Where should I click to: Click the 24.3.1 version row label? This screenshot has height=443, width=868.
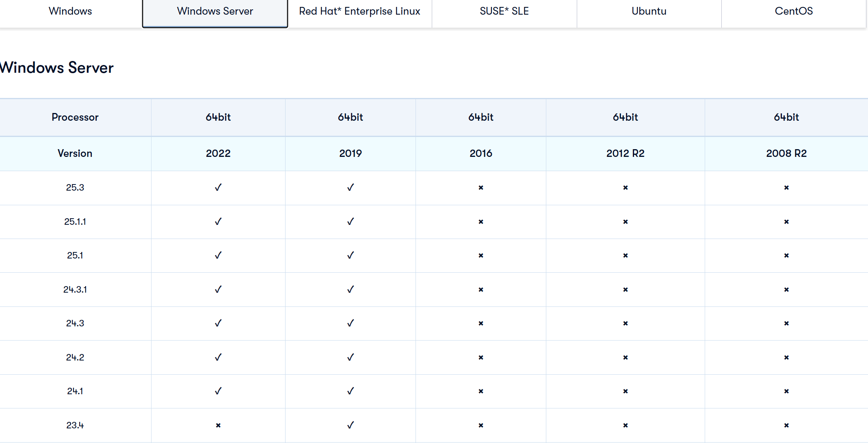pos(75,289)
